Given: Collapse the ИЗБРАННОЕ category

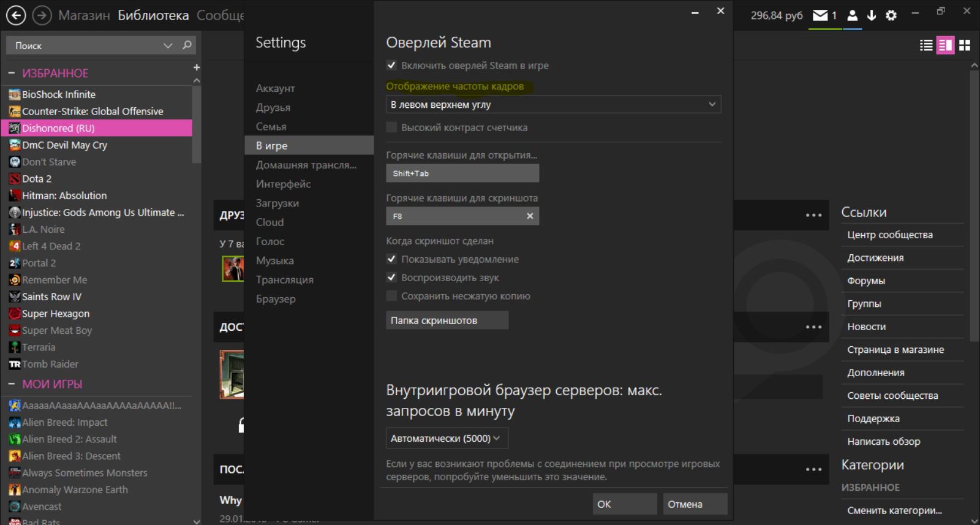Looking at the screenshot, I should coord(12,73).
